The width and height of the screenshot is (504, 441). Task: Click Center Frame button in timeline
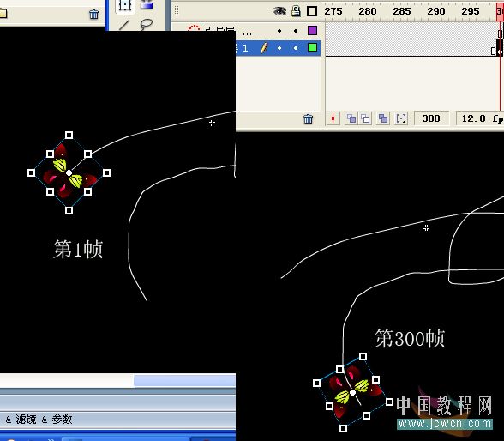click(333, 118)
